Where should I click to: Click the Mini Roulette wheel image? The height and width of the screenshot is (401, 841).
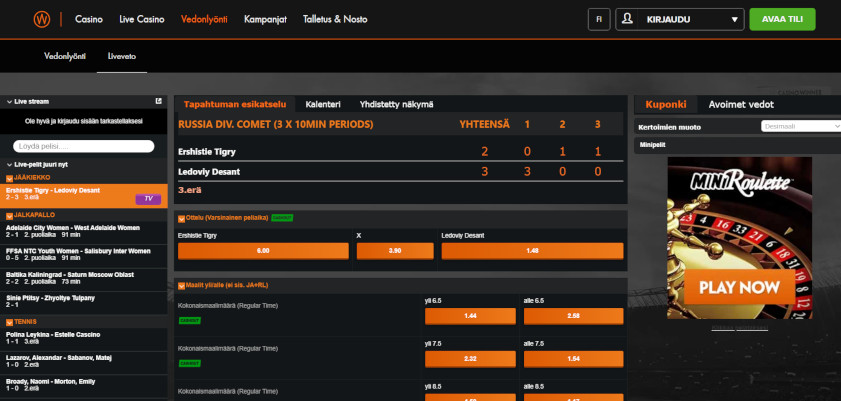tap(739, 238)
